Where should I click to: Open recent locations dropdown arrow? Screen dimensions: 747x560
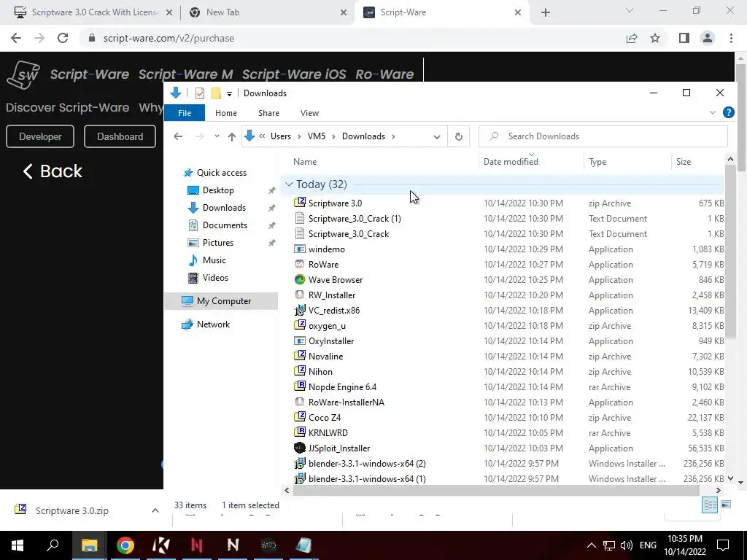tap(217, 136)
